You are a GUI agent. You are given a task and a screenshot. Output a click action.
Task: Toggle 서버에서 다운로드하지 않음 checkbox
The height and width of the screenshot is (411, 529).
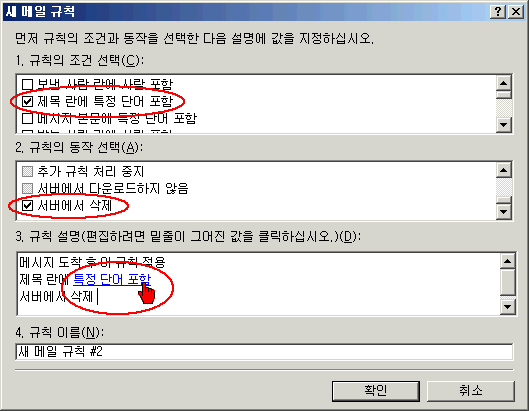[x=27, y=188]
